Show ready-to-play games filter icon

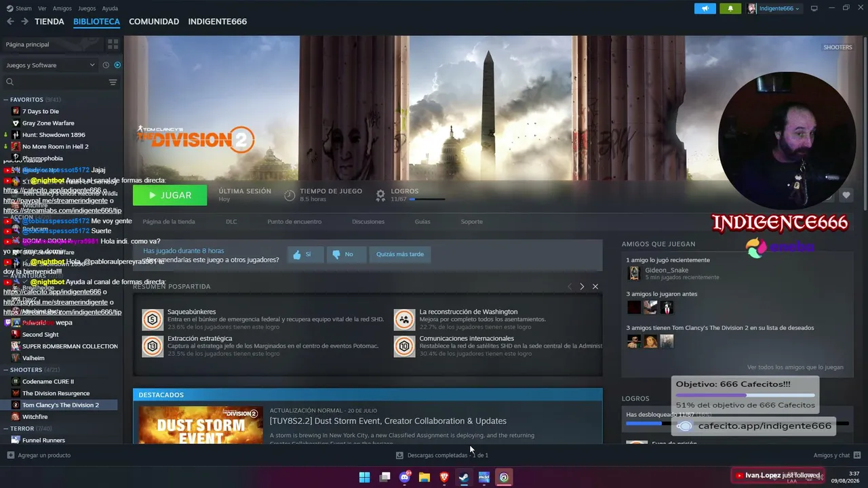point(117,65)
